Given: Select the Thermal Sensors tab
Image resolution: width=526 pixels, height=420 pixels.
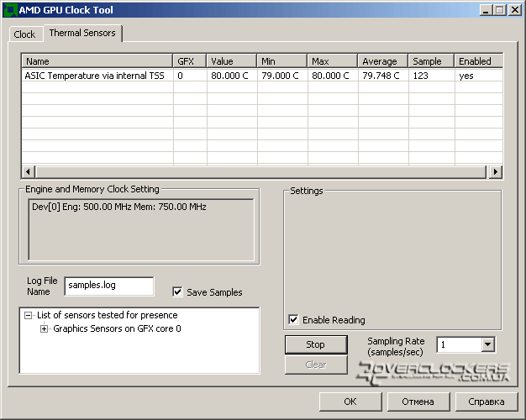Looking at the screenshot, I should tap(82, 34).
